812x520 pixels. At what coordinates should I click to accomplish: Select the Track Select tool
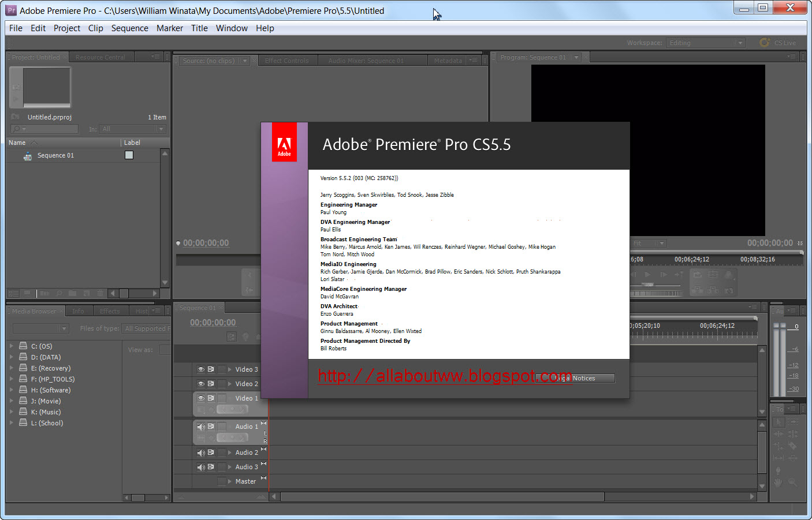(x=793, y=422)
